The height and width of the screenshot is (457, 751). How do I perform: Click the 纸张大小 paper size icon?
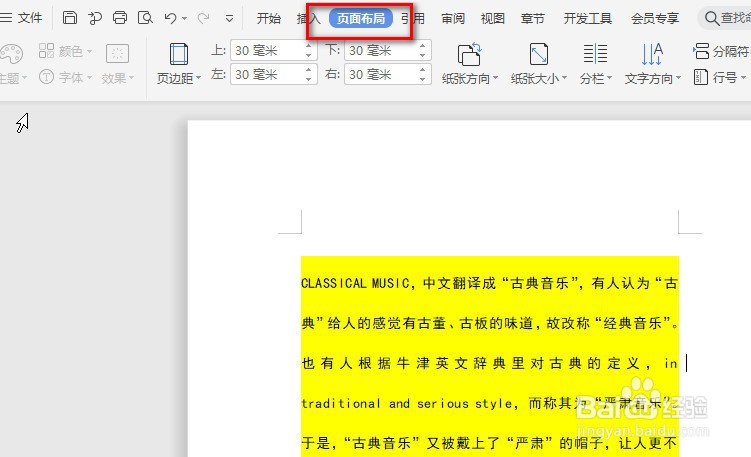pyautogui.click(x=539, y=54)
